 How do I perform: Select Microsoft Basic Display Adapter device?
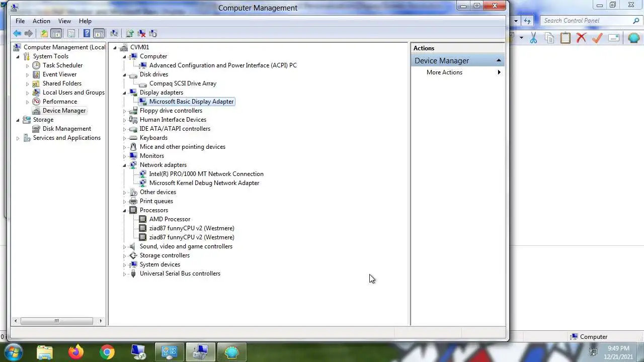191,102
